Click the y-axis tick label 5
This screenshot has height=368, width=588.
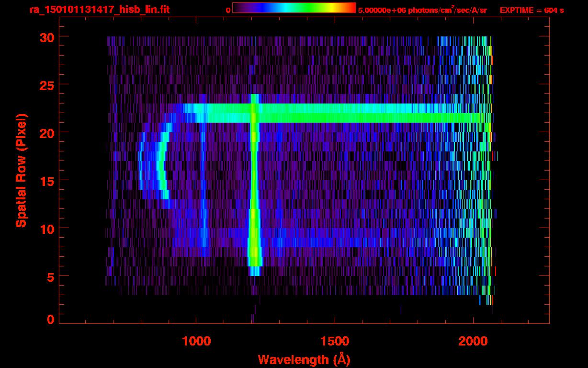coord(50,276)
